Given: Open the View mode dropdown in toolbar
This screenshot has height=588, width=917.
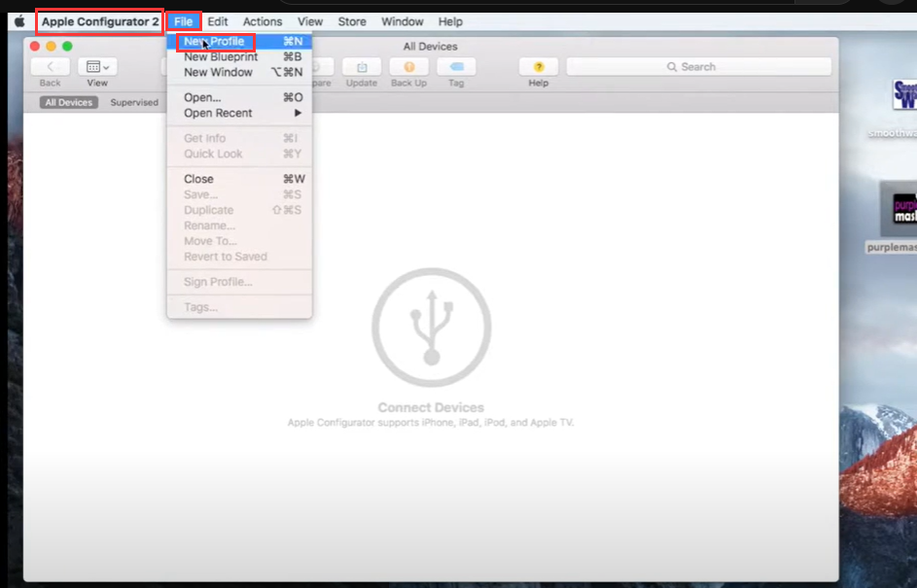Looking at the screenshot, I should pos(97,67).
